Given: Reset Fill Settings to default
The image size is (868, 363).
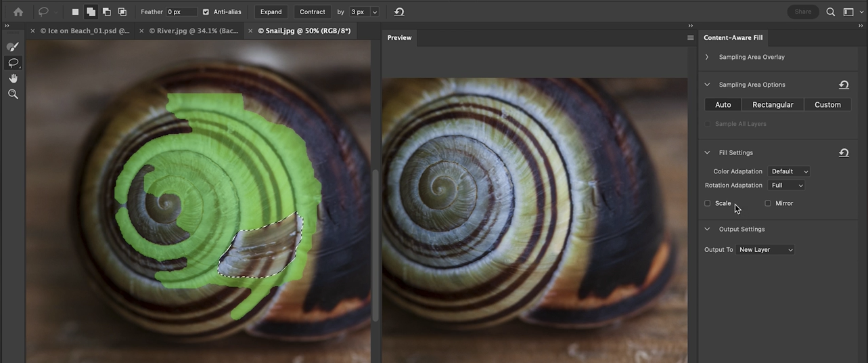Looking at the screenshot, I should [x=844, y=152].
